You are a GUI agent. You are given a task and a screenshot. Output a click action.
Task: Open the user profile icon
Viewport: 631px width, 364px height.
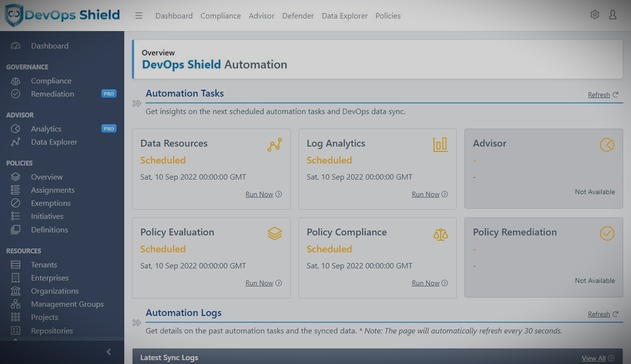tap(613, 15)
